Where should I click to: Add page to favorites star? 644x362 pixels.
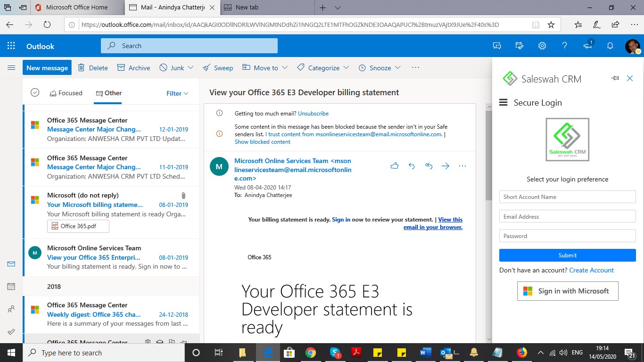click(x=551, y=25)
